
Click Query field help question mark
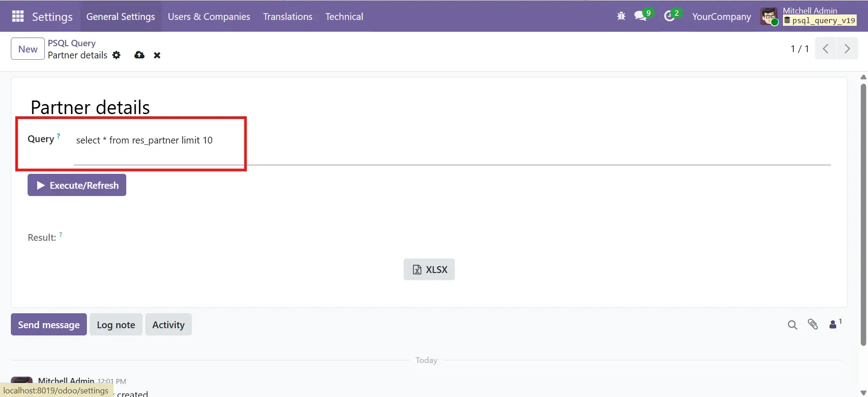click(58, 136)
